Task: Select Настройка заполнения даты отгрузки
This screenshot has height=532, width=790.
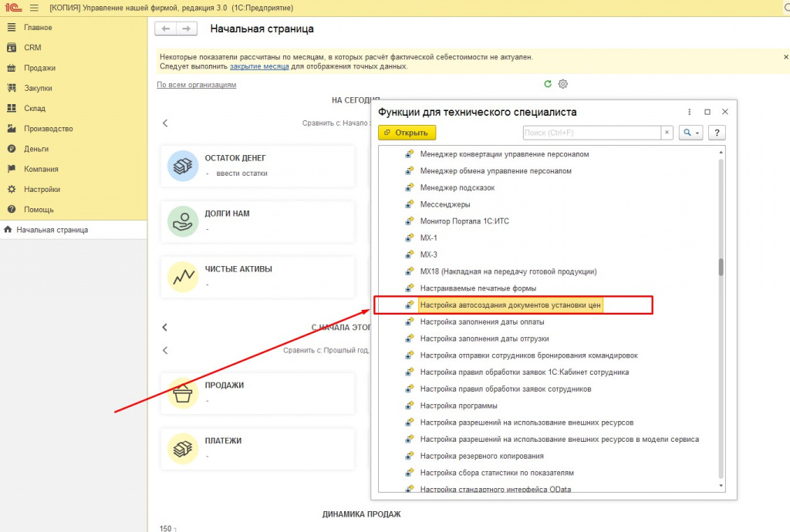Action: 484,338
